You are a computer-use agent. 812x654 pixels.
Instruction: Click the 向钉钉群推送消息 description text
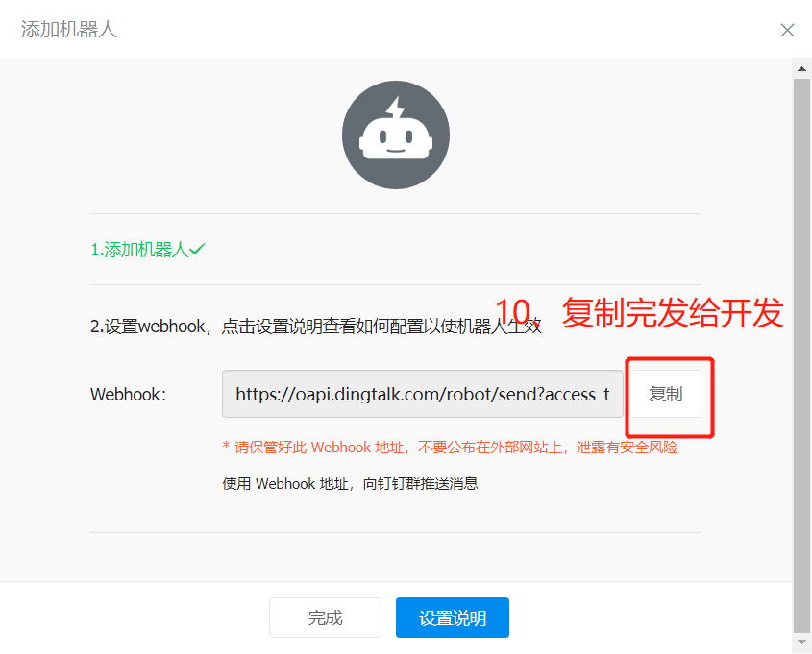click(420, 483)
